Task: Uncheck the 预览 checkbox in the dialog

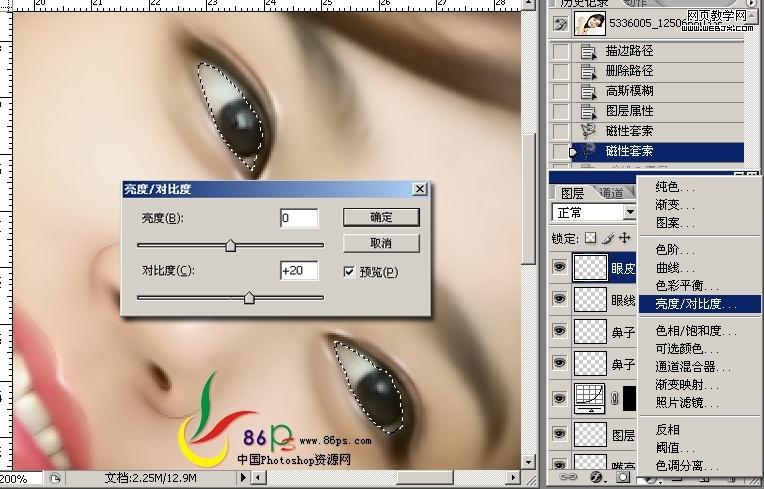Action: (349, 272)
